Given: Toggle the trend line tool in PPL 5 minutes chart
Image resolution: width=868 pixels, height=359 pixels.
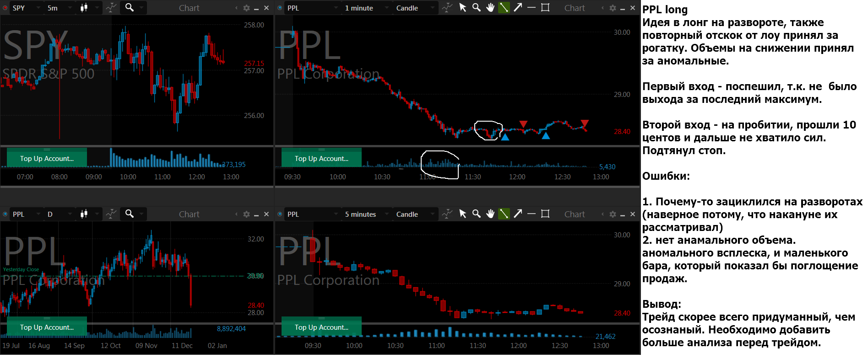Looking at the screenshot, I should (x=504, y=214).
